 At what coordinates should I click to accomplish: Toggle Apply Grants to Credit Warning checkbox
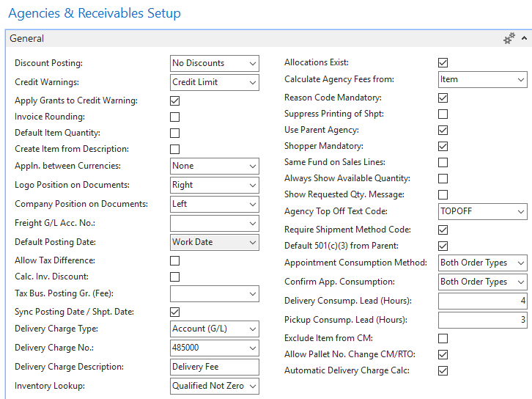click(x=175, y=100)
